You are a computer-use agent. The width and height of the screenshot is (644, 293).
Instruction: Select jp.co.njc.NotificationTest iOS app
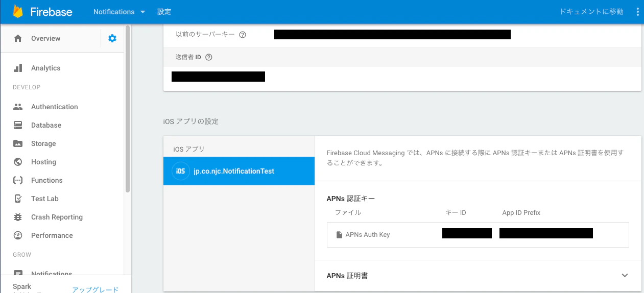[239, 171]
